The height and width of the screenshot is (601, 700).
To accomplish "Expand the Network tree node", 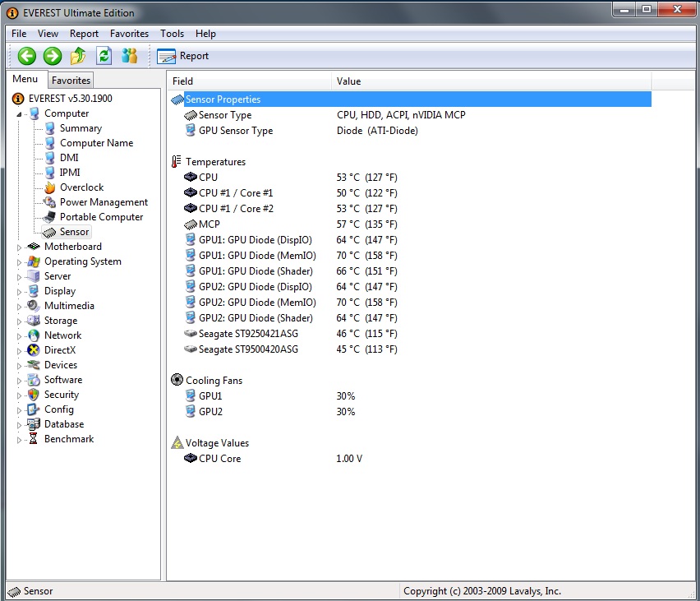I will point(19,336).
